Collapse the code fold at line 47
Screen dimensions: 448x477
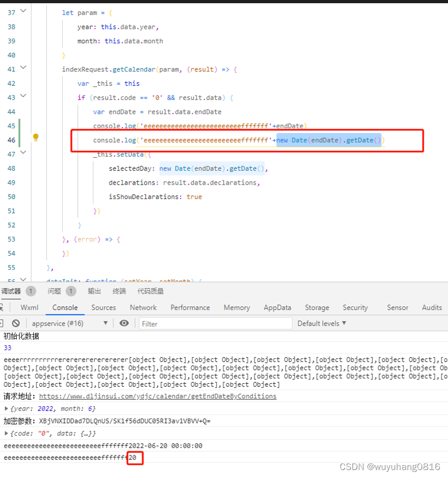(23, 152)
